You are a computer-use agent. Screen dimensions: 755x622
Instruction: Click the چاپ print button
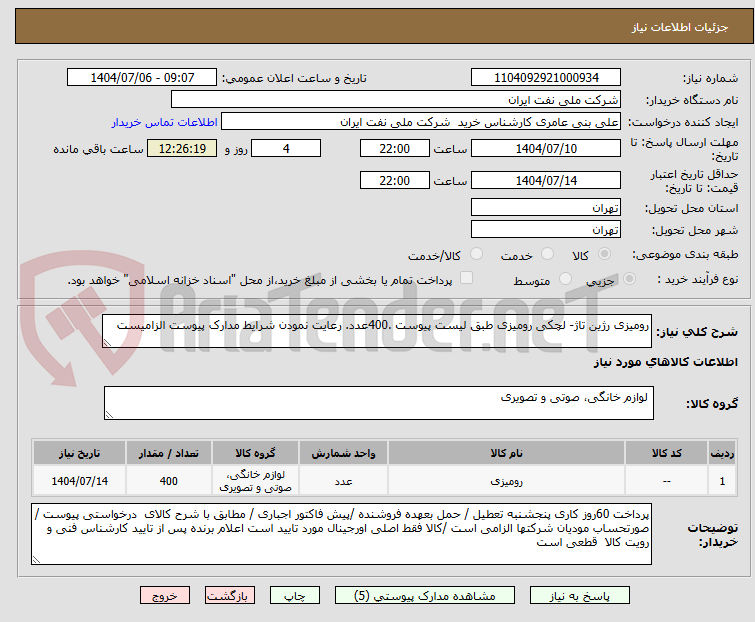pos(294,596)
